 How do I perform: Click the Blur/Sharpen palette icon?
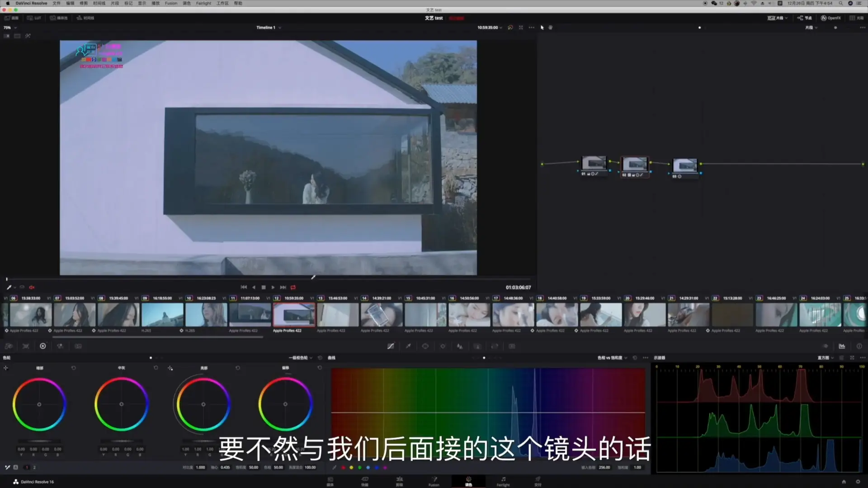click(460, 346)
